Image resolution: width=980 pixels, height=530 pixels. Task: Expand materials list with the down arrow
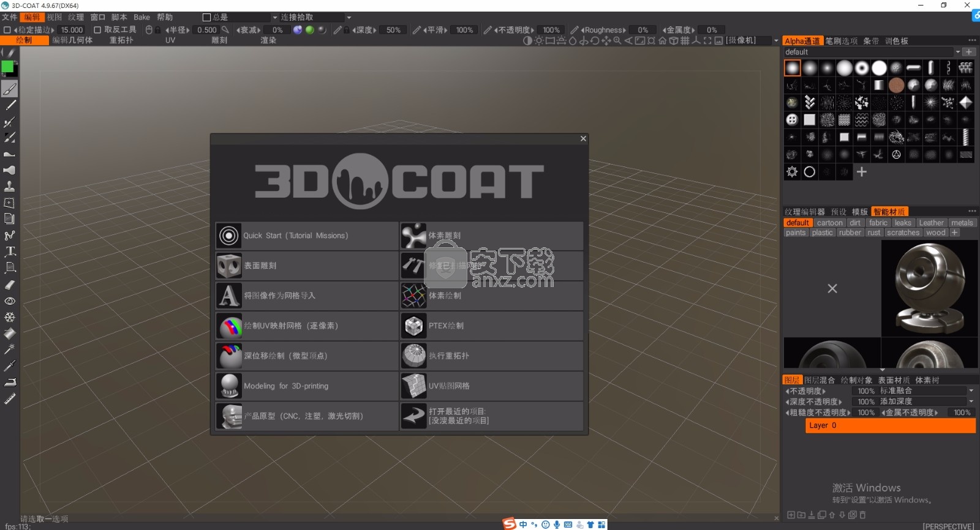[882, 370]
